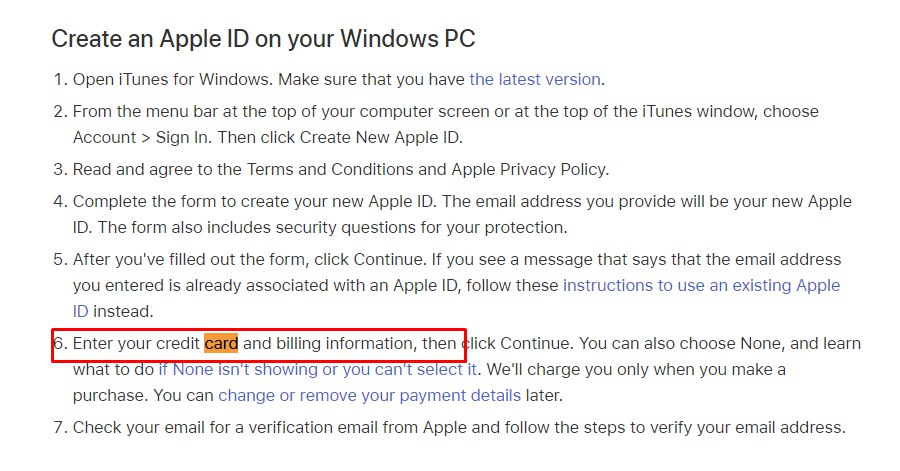Viewport: 900px width, 471px height.
Task: Open "if None isn't showing" help link
Action: [x=317, y=369]
